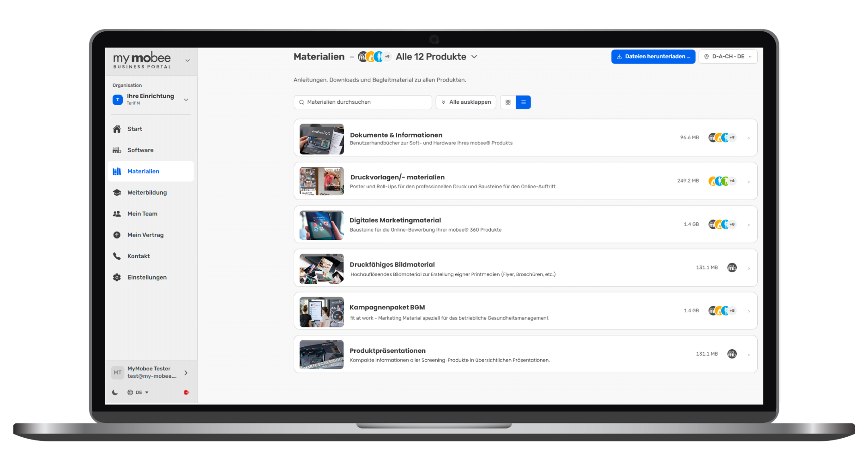Image resolution: width=868 pixels, height=452 pixels.
Task: Expand the Dokumente & Informationen row chevron
Action: (x=748, y=138)
